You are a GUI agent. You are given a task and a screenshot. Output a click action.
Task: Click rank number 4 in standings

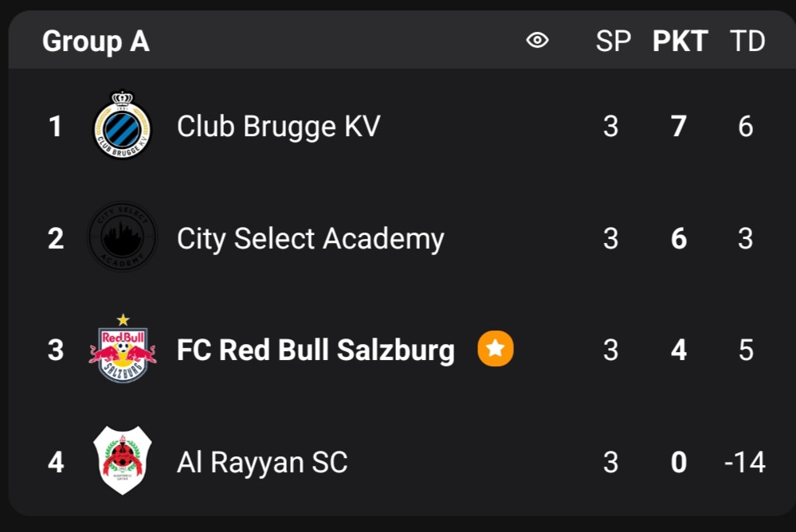(55, 462)
